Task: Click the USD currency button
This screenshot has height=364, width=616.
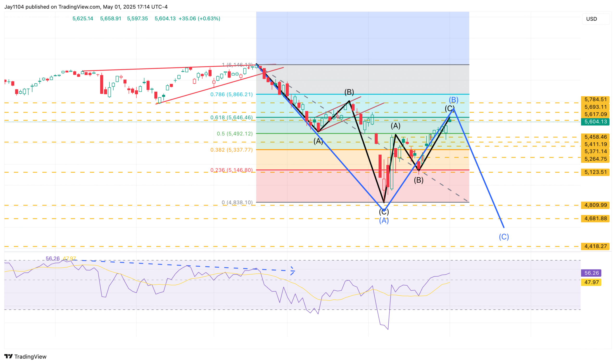Action: coord(595,19)
